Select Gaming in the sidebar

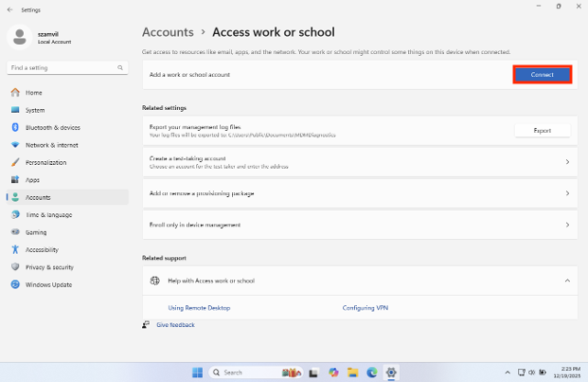36,232
